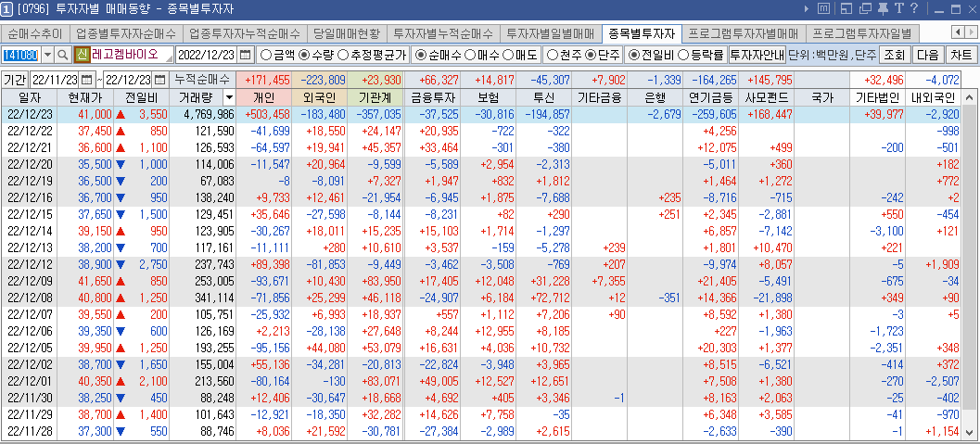This screenshot has width=980, height=444.
Task: Toggle the pin window icon
Action: (884, 8)
